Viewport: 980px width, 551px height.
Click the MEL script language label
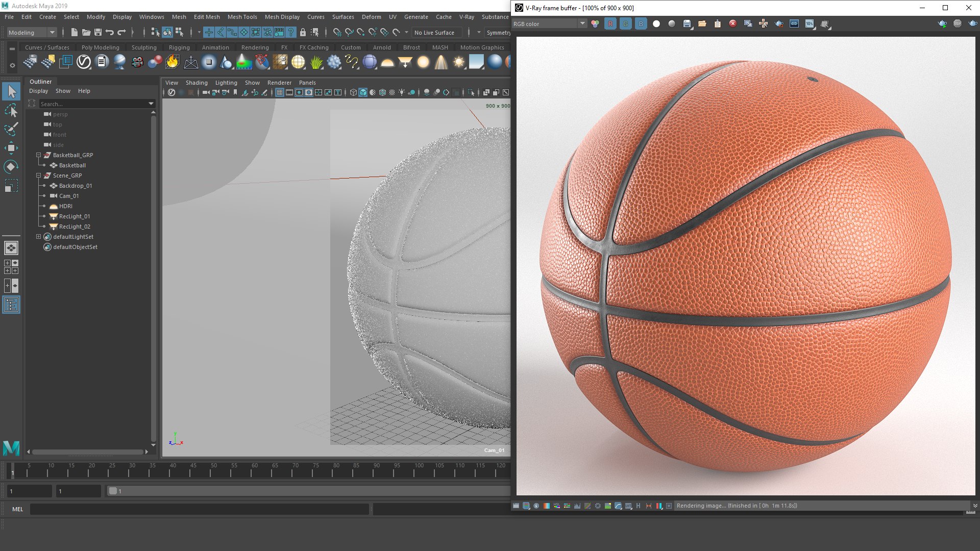pos(18,509)
